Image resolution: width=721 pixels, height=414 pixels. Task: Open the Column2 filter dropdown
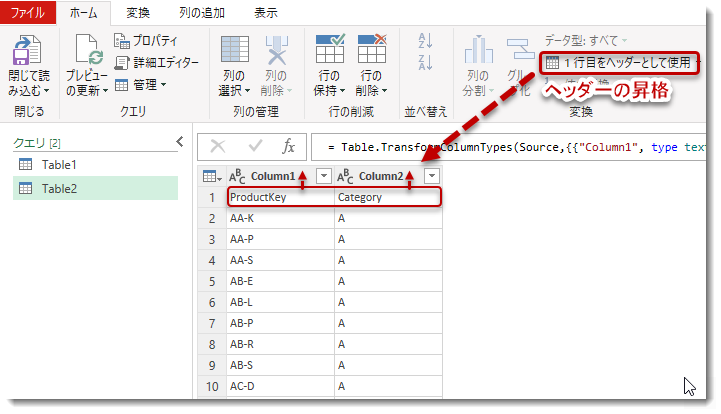coord(432,176)
